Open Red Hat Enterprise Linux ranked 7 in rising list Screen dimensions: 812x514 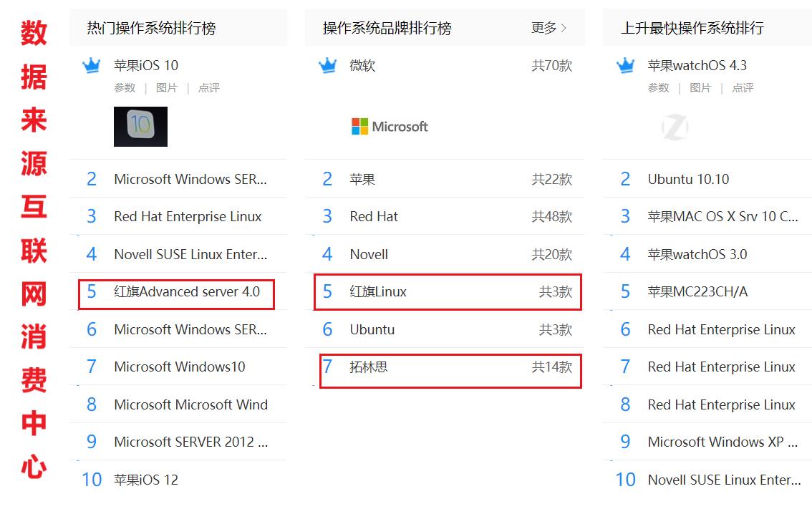point(721,367)
